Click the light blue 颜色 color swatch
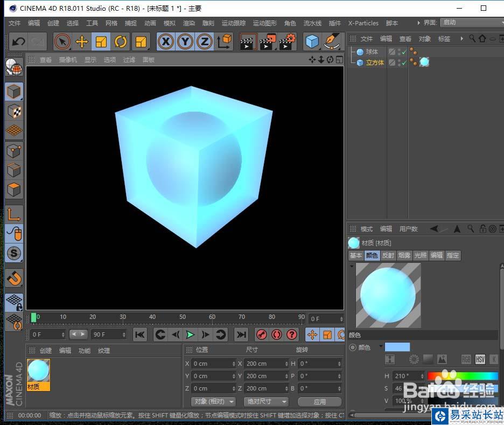Image resolution: width=504 pixels, height=425 pixels. point(397,347)
